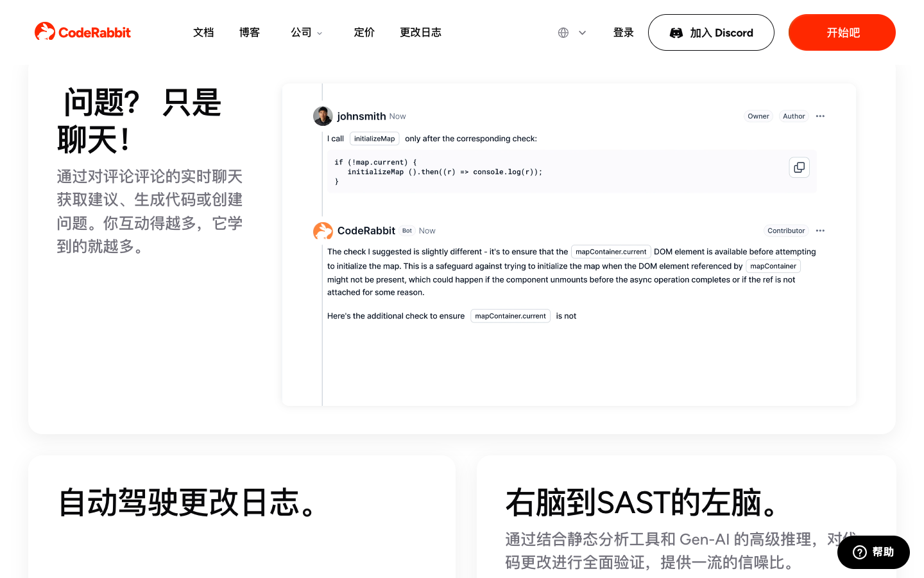Viewport: 924px width, 578px height.
Task: Click the initializeMap inline code tag
Action: [x=375, y=139]
